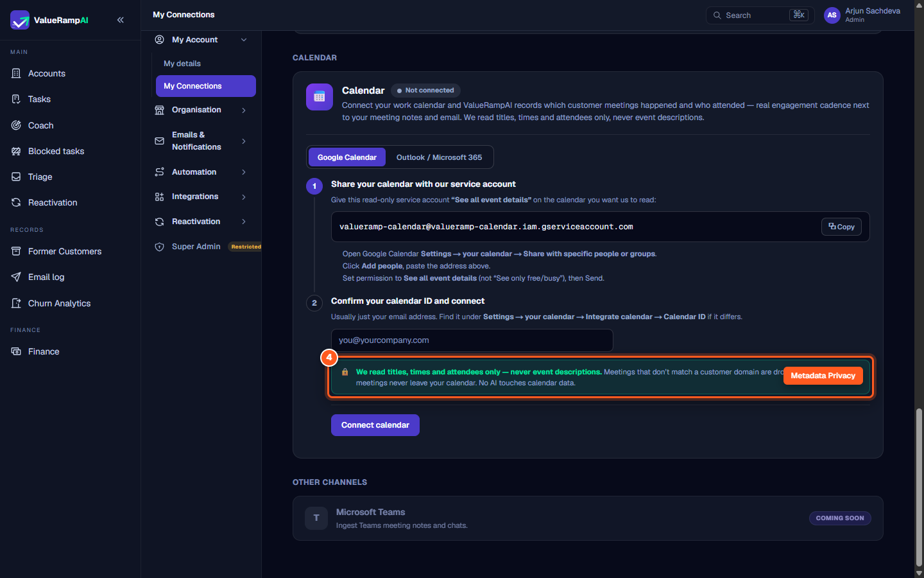Click the Former Customers archive icon
Screen dimensions: 924x578
click(16, 251)
